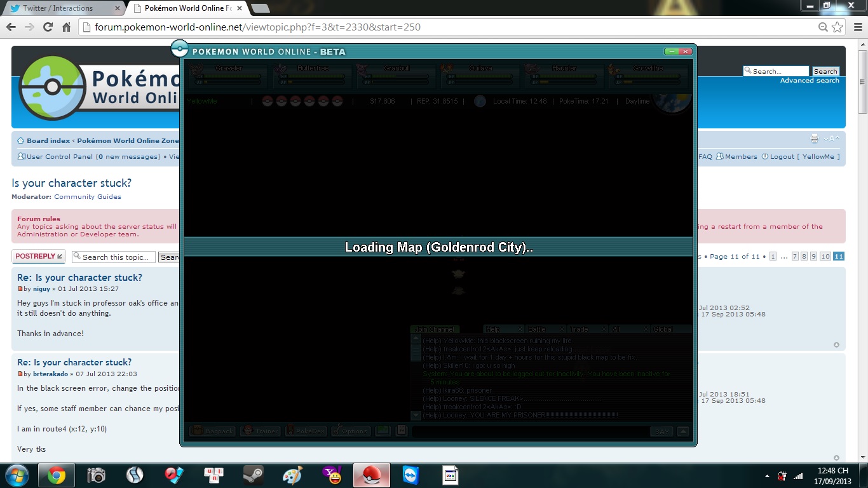Focus the game chat message input field

tap(530, 431)
